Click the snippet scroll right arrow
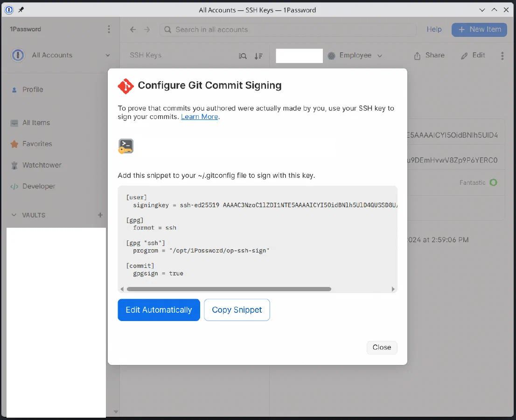Image resolution: width=516 pixels, height=420 pixels. pyautogui.click(x=393, y=289)
